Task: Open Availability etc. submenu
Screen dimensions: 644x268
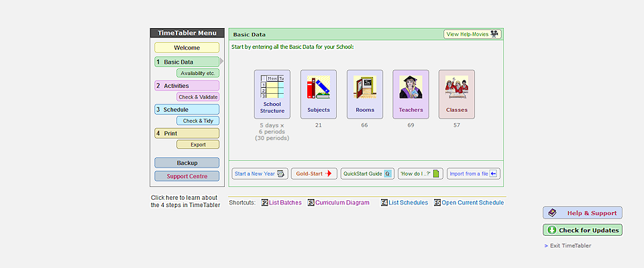Action: coord(198,73)
